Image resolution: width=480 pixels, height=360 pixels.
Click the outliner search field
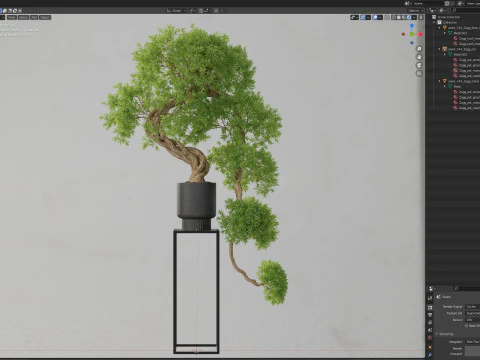466,11
